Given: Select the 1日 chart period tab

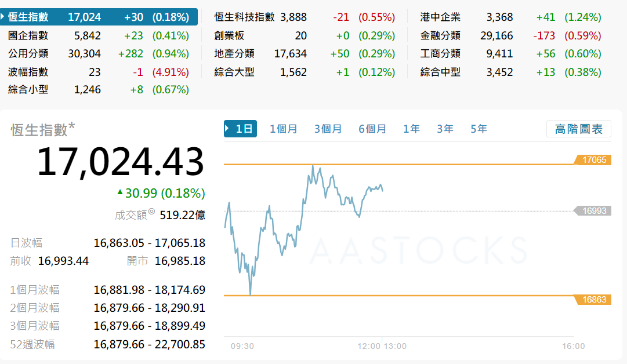Looking at the screenshot, I should point(241,129).
